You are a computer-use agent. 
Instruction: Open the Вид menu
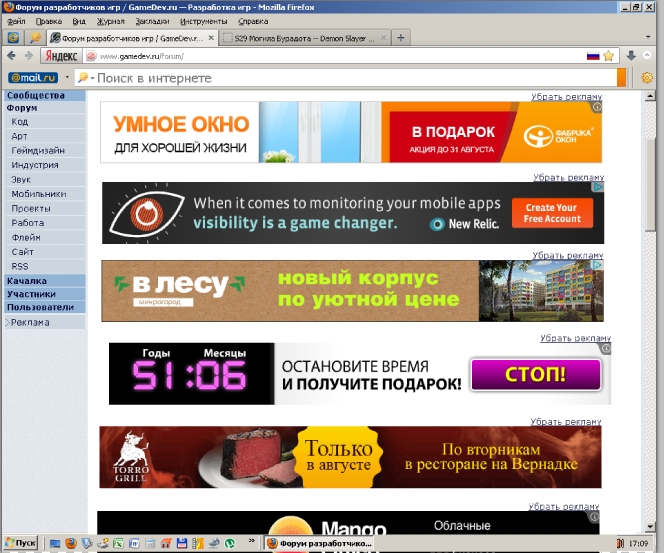(x=79, y=21)
